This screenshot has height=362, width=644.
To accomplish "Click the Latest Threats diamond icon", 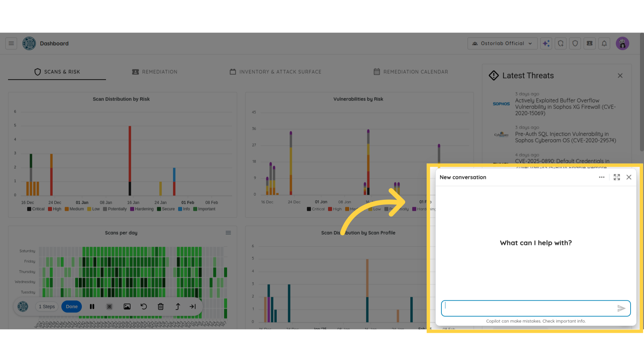I will pos(494,75).
